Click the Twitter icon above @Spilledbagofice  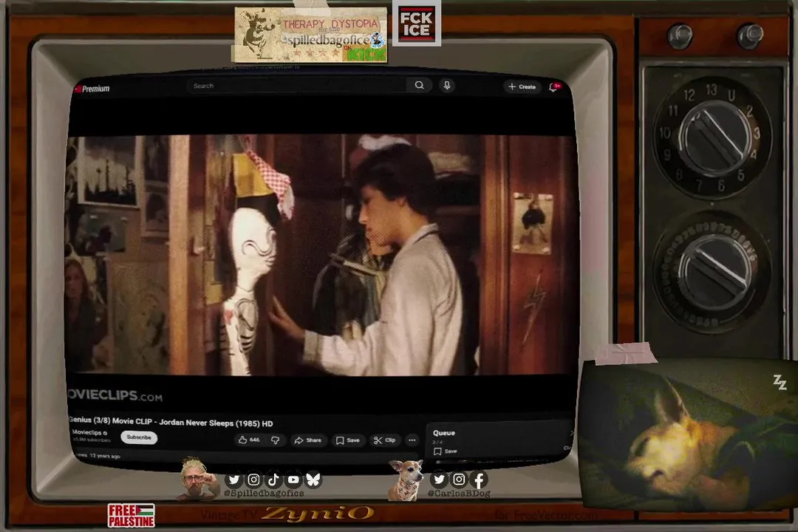pos(233,480)
